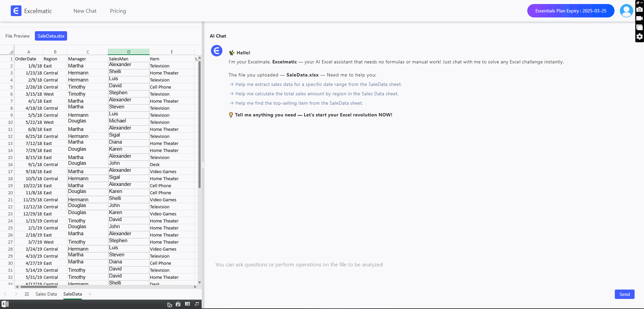Open the Pricing page
This screenshot has width=644, height=309.
[x=118, y=11]
